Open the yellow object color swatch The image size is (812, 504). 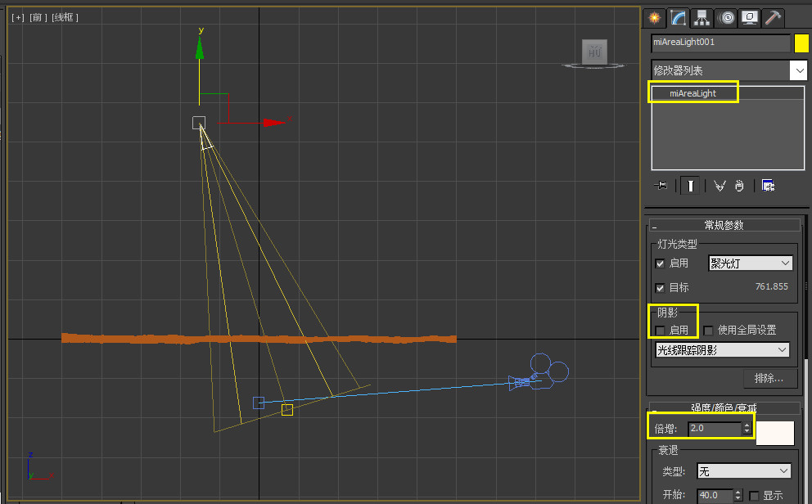(x=801, y=43)
